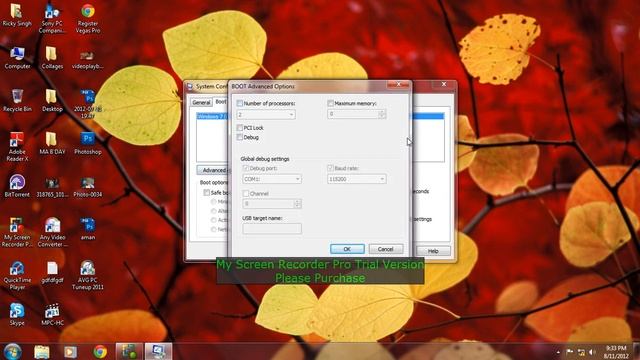The image size is (640, 360).
Task: Select the Network safe boot radio button
Action: [x=213, y=229]
